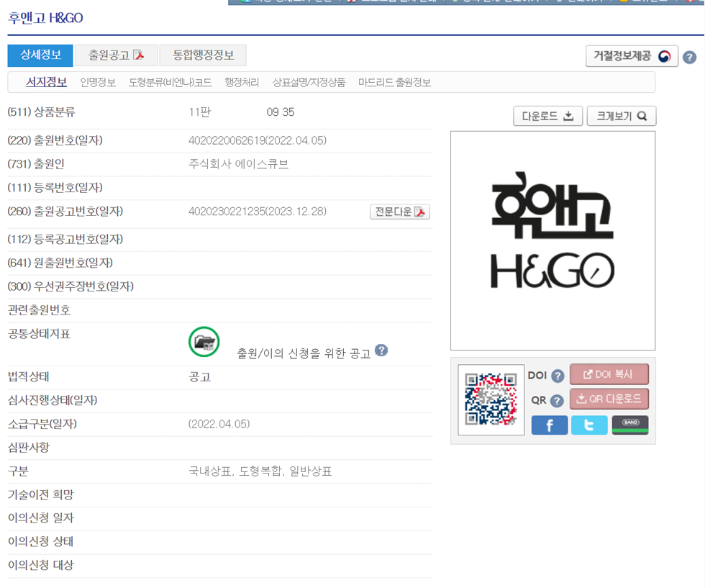
Task: Select the 인명정보 sub-tab
Action: (x=98, y=82)
